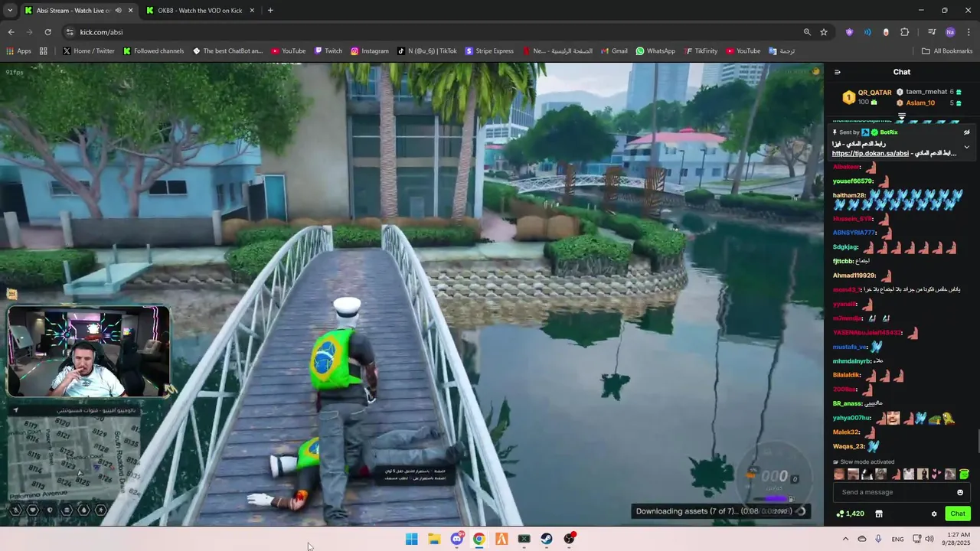980x551 pixels.
Task: Open Chrome three-dot menu
Action: (x=969, y=32)
